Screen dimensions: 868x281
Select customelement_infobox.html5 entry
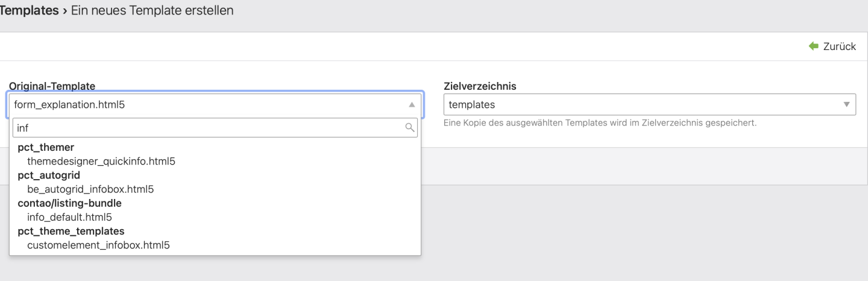(98, 245)
